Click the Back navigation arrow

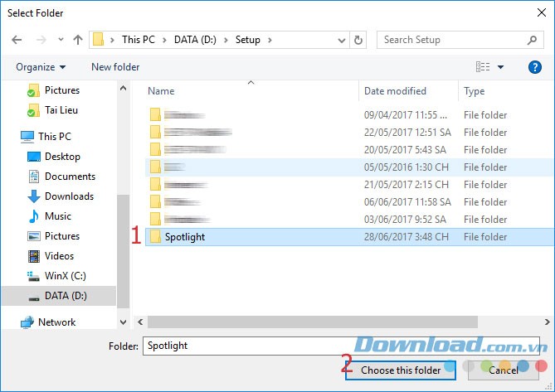pos(17,40)
